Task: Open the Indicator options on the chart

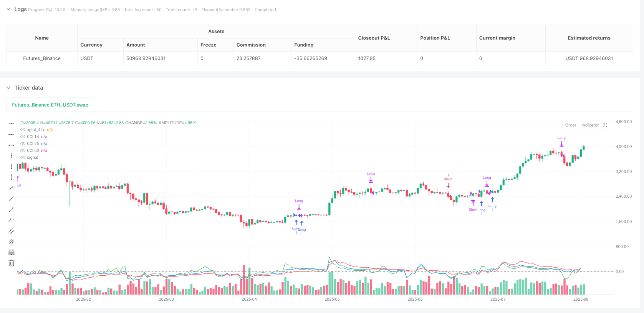Action: [590, 125]
